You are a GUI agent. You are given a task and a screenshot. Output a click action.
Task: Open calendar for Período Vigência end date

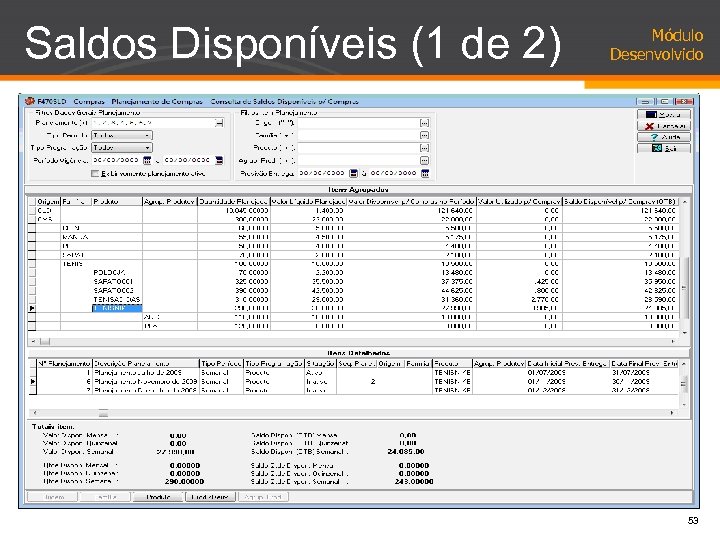(219, 160)
